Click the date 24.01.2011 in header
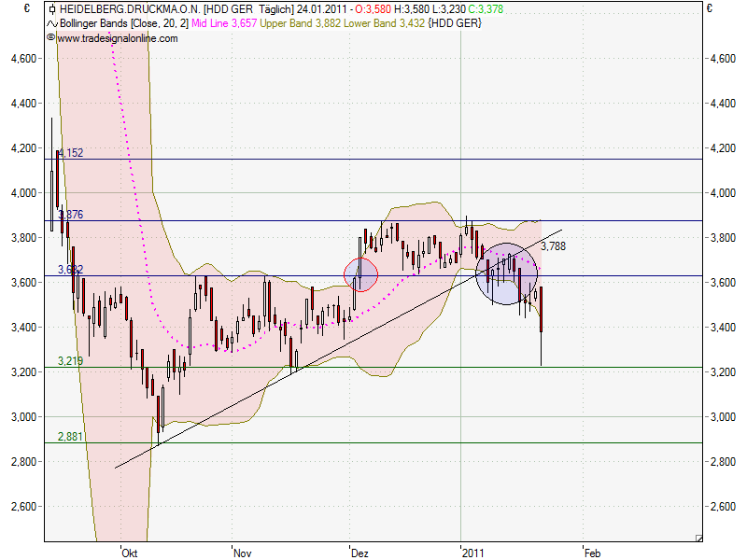The image size is (747, 560). [x=321, y=9]
